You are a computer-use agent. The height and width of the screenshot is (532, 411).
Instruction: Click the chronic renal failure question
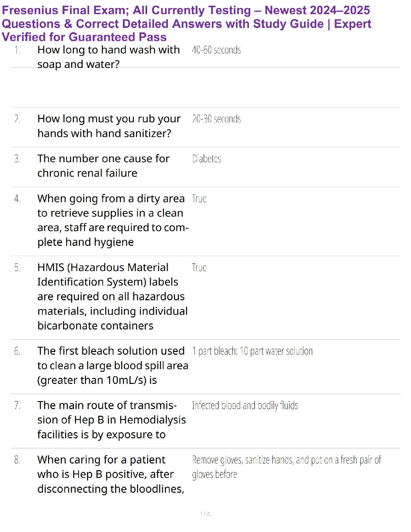103,166
